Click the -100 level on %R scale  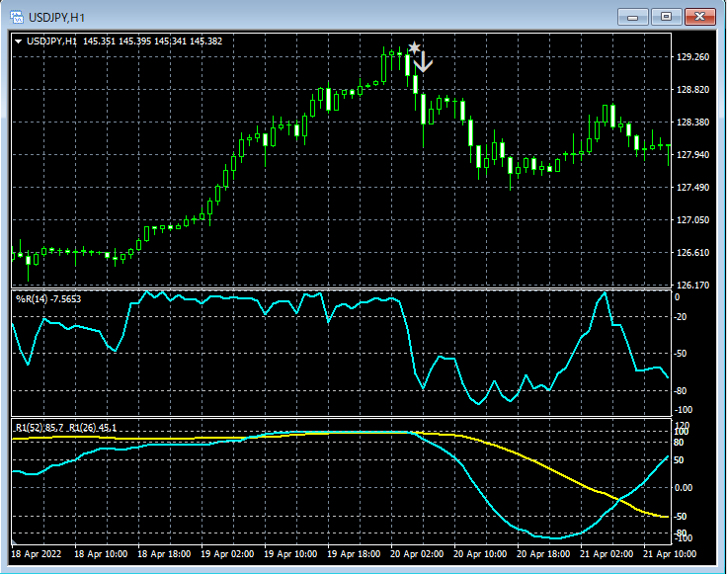tap(682, 410)
